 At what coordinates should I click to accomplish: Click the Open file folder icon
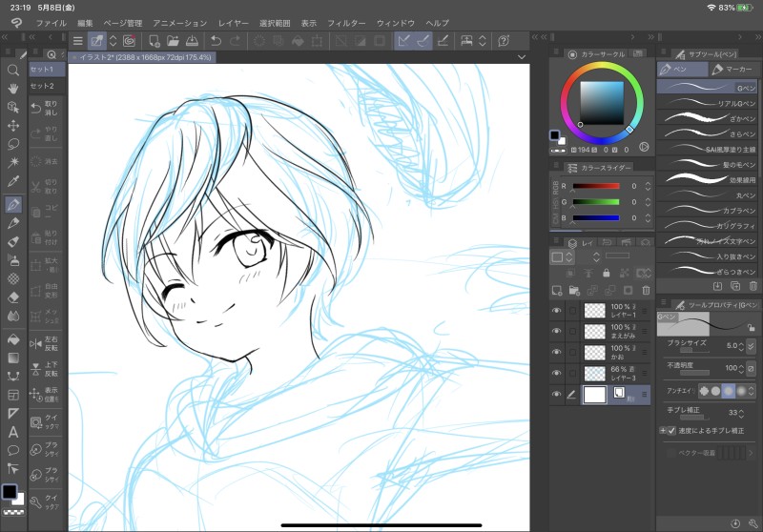point(173,41)
